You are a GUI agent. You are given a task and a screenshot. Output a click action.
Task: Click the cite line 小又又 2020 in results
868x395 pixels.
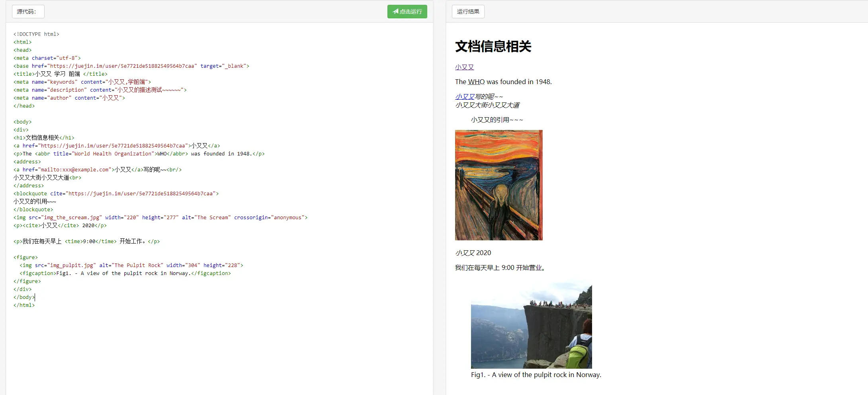pos(473,253)
